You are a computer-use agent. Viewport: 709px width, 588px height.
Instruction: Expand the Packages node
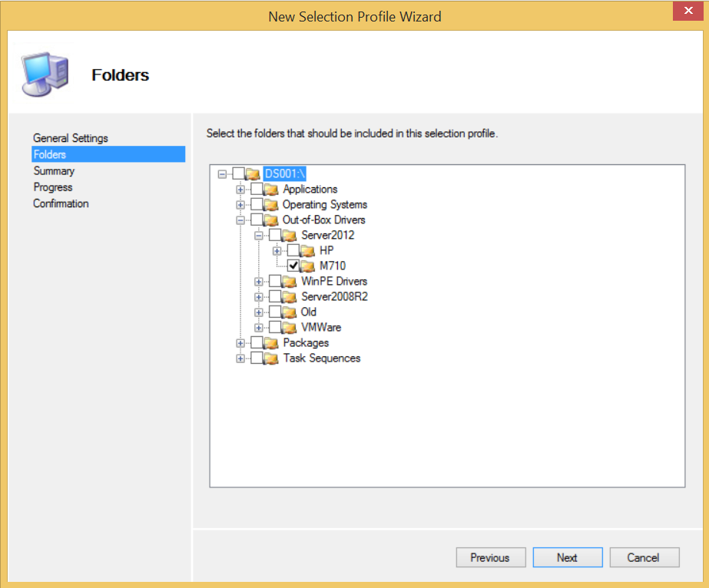tap(240, 343)
